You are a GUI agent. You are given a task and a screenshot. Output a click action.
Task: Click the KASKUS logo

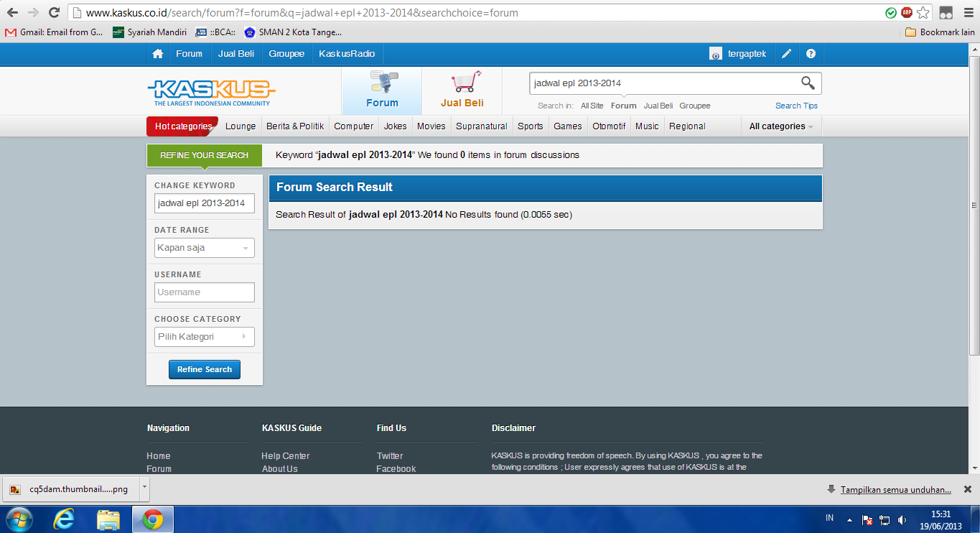(x=211, y=93)
